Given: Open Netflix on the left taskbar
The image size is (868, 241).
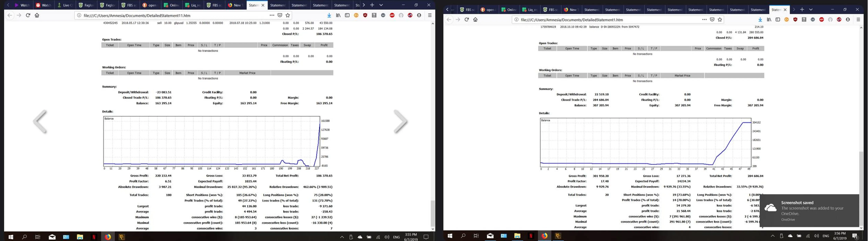Looking at the screenshot, I should pos(94,237).
